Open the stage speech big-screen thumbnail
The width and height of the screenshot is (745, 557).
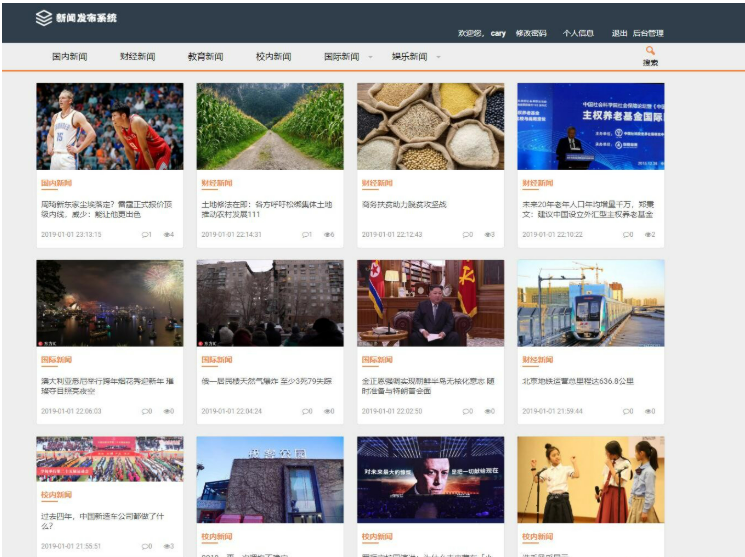(x=430, y=480)
